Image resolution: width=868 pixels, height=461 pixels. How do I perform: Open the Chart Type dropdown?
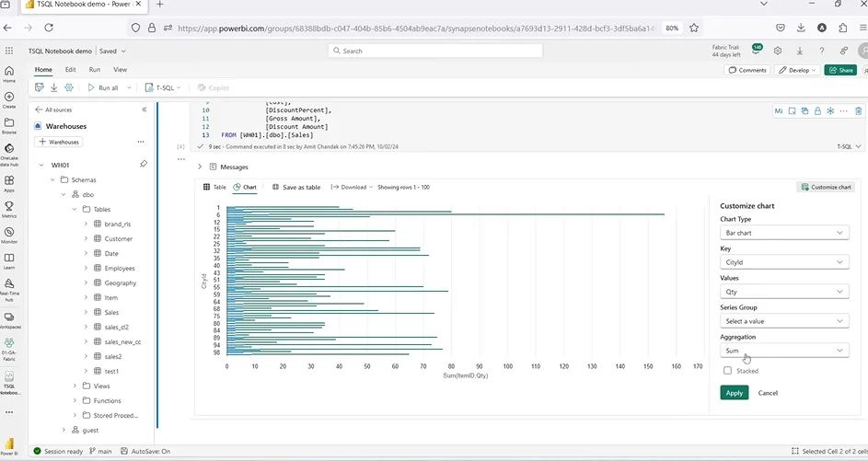click(784, 233)
